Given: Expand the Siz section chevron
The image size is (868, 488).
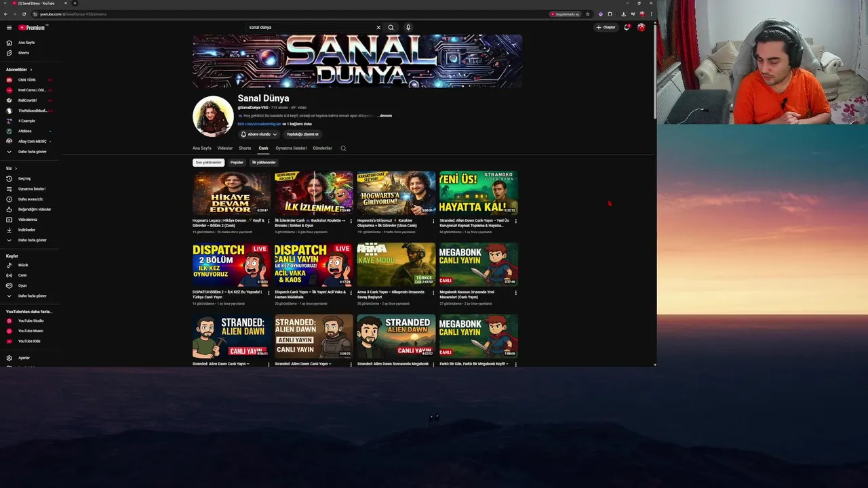Looking at the screenshot, I should (x=16, y=168).
